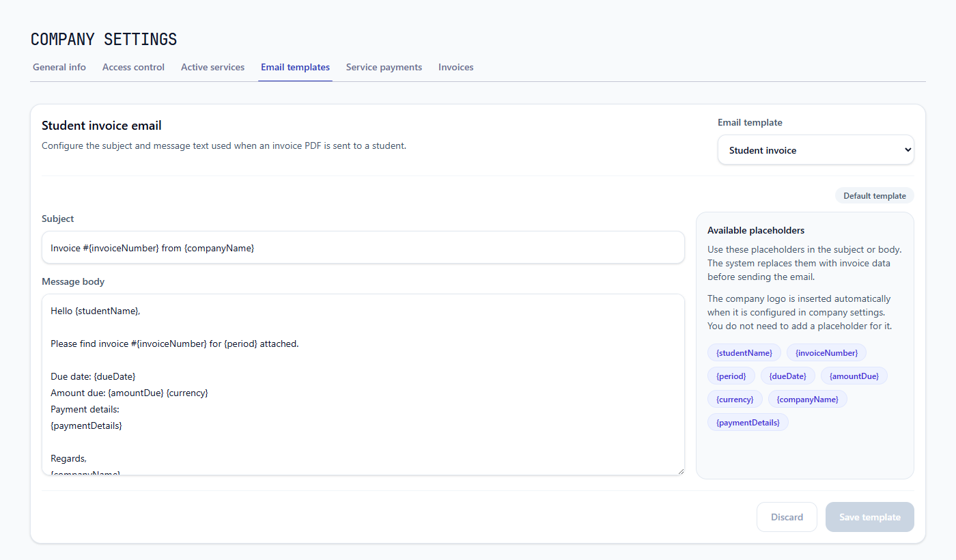View the Invoices tab
Screen dimensions: 956x560
click(455, 67)
